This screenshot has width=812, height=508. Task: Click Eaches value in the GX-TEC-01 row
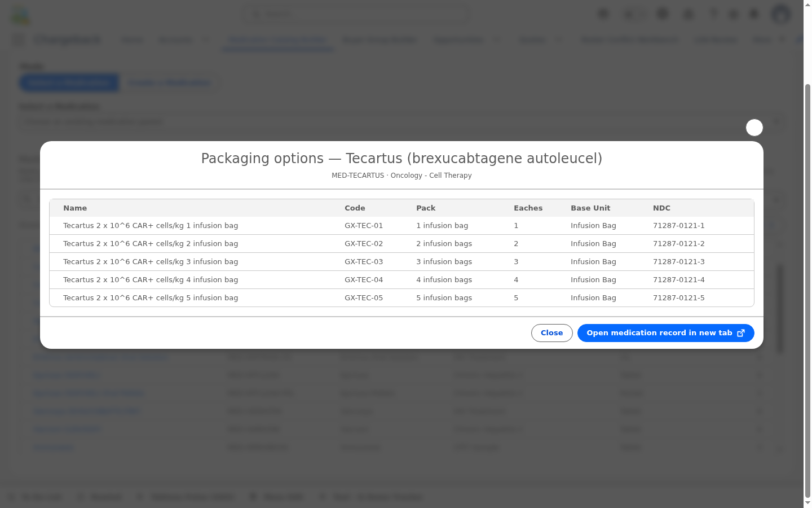click(x=516, y=226)
